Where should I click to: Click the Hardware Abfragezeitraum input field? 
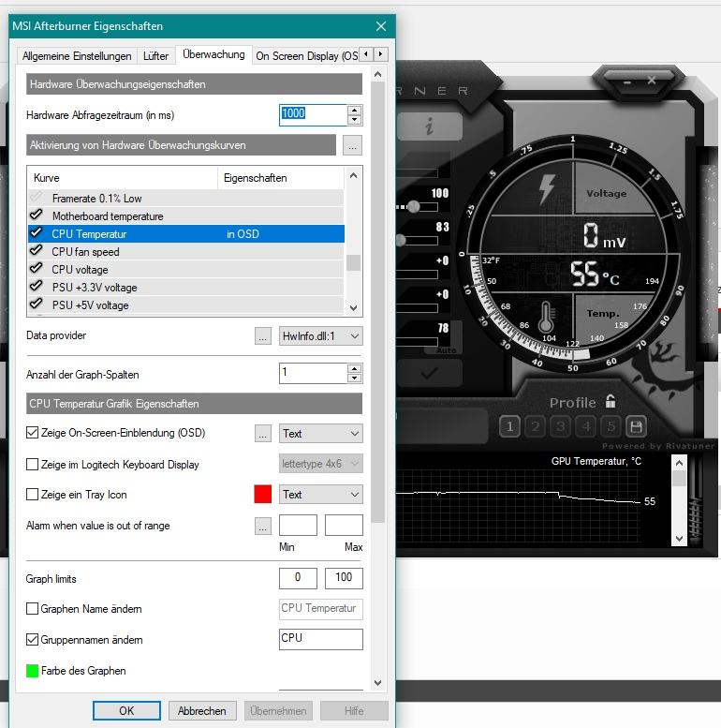click(x=313, y=114)
